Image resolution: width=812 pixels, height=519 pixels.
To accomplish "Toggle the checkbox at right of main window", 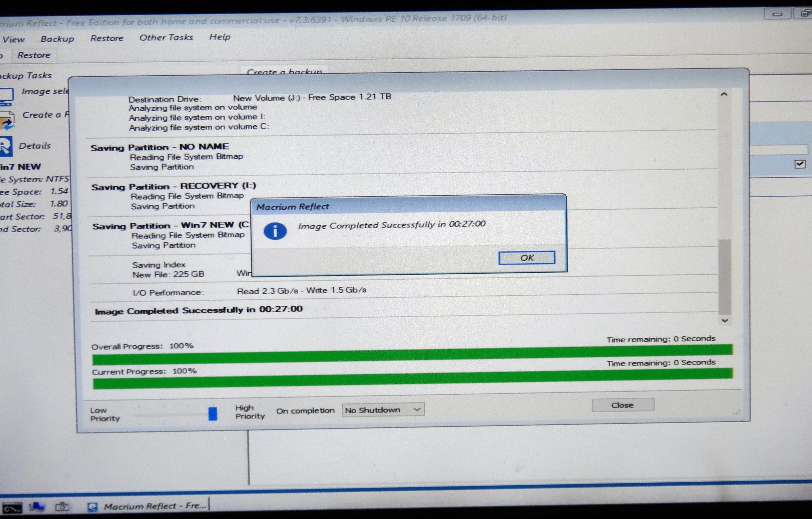I will (x=800, y=164).
